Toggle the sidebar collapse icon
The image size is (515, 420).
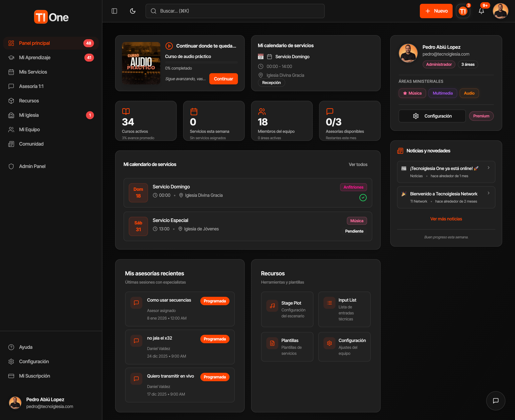(x=114, y=11)
